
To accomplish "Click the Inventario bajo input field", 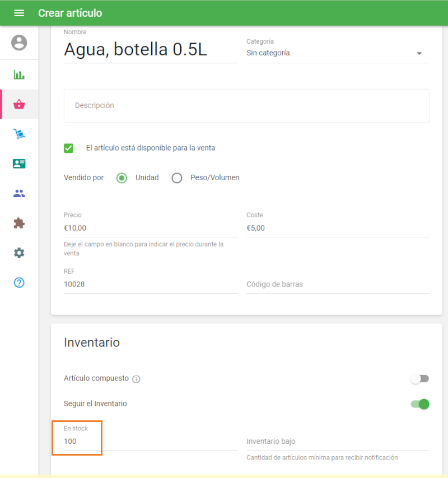I will tap(337, 442).
